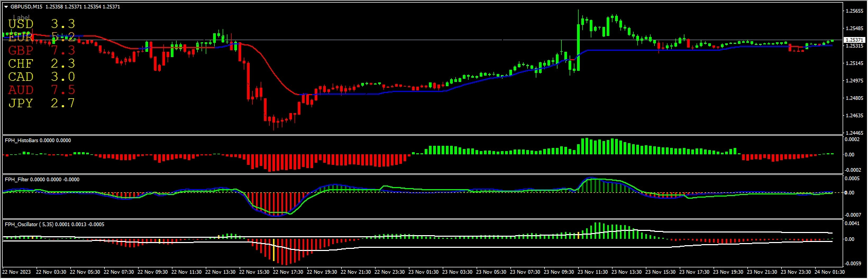Select the GBP 7.3 strength label
This screenshot has height=279, width=868.
(x=41, y=50)
